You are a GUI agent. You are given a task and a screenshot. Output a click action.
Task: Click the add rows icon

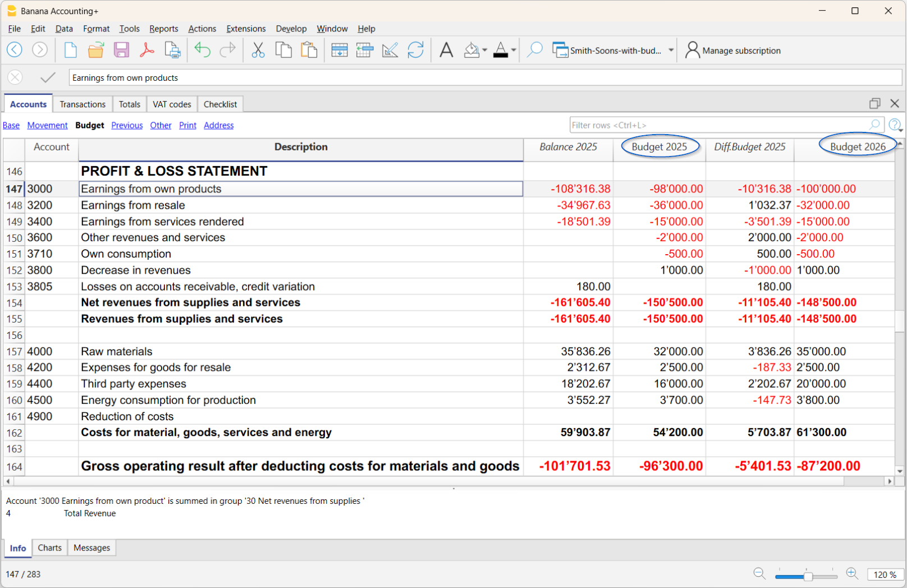[x=365, y=50]
